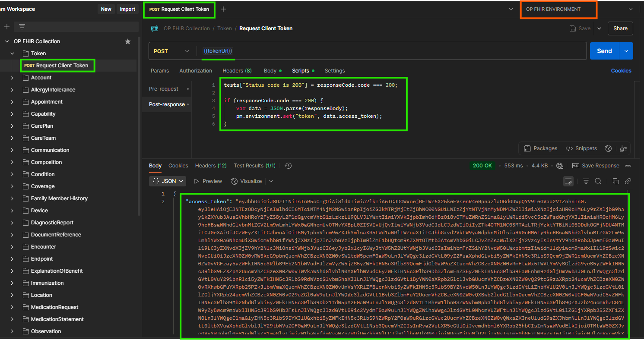Open a new request tab with plus
Viewport: 644px width, 340px height.
[x=223, y=9]
